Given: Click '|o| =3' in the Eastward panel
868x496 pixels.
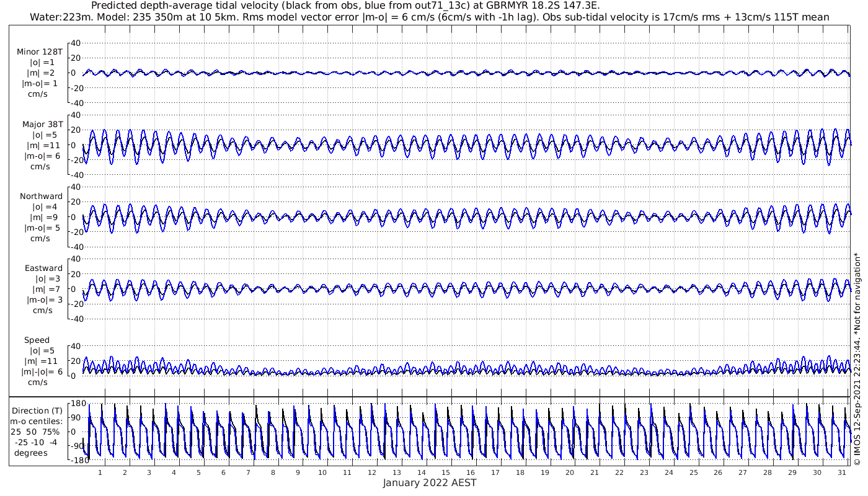Looking at the screenshot, I should 46,279.
